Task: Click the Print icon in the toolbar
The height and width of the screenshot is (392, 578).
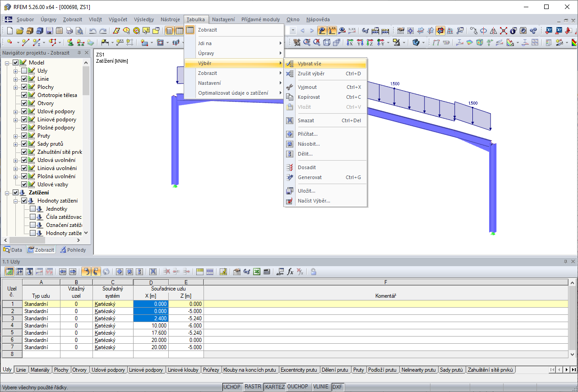Action: pyautogui.click(x=69, y=31)
